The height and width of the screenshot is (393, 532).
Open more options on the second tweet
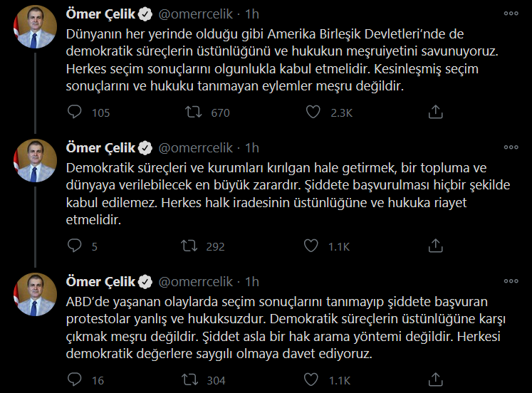coord(511,148)
